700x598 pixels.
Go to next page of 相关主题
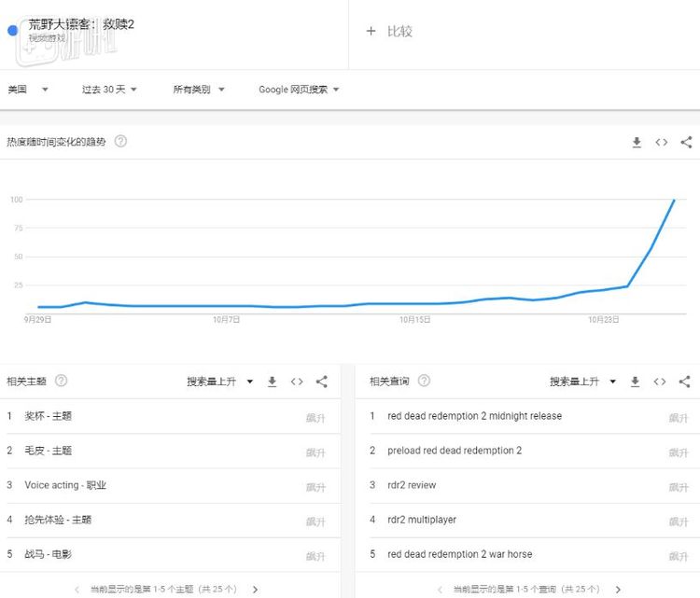point(256,590)
